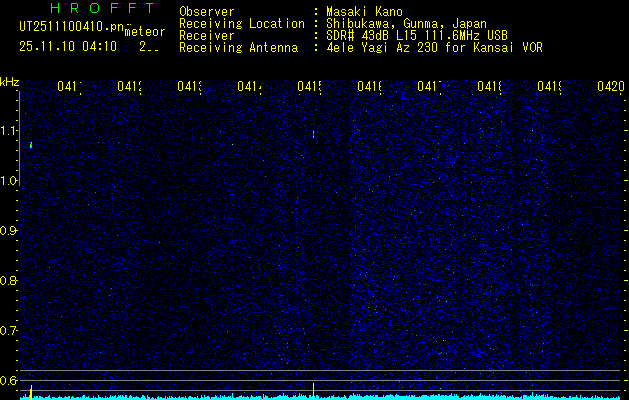Screen dimensions: 629x400
Task: Click the red meteor echo near 1.1 kHz
Action: [x=313, y=134]
